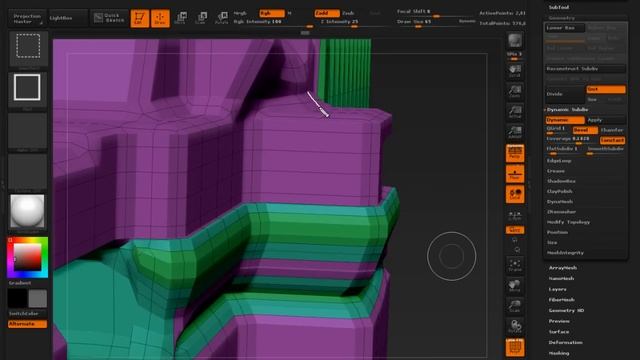The image size is (640, 360).
Task: Open the brush selection thumbnail
Action: pos(28,49)
